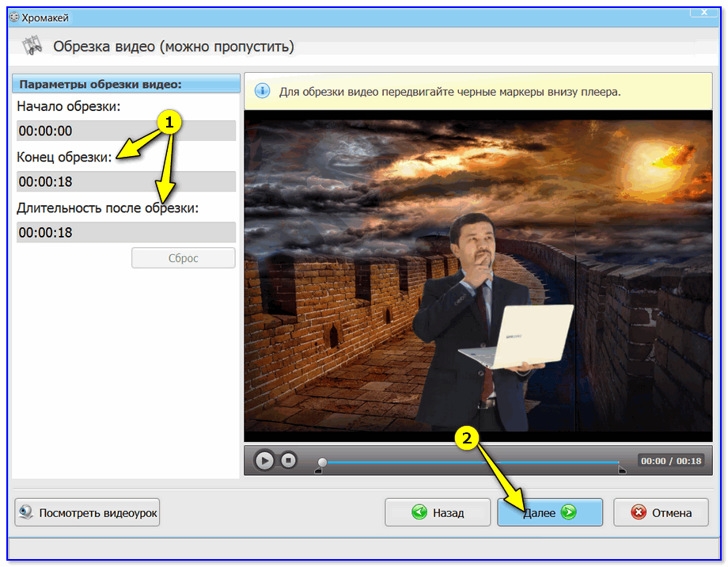Click the Начало обрезки time field
Screen dimensions: 728x567
click(126, 131)
